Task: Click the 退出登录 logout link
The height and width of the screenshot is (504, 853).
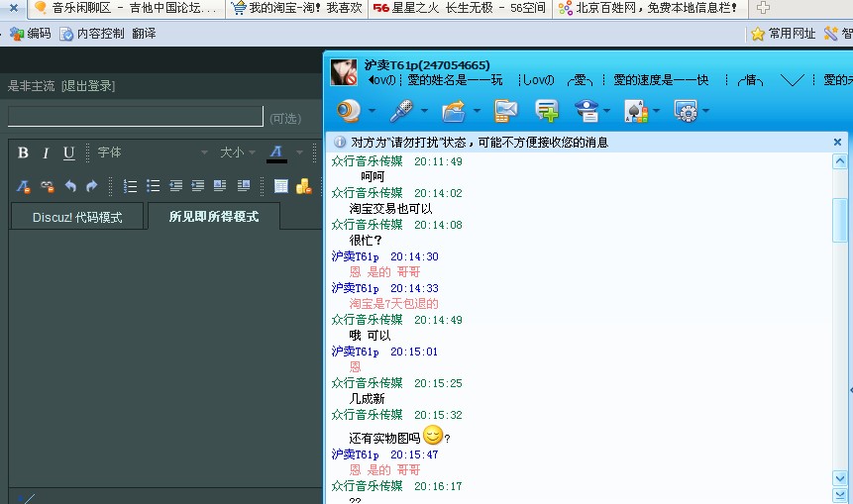Action: tap(87, 86)
